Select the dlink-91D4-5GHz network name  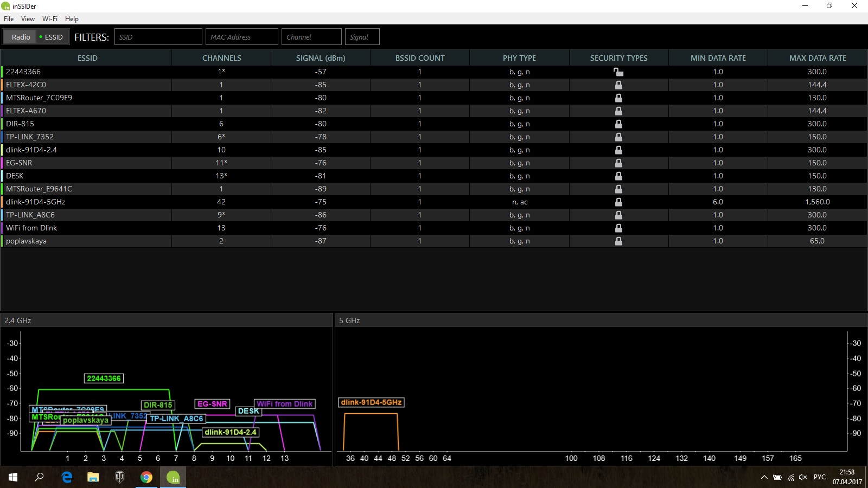click(x=36, y=202)
